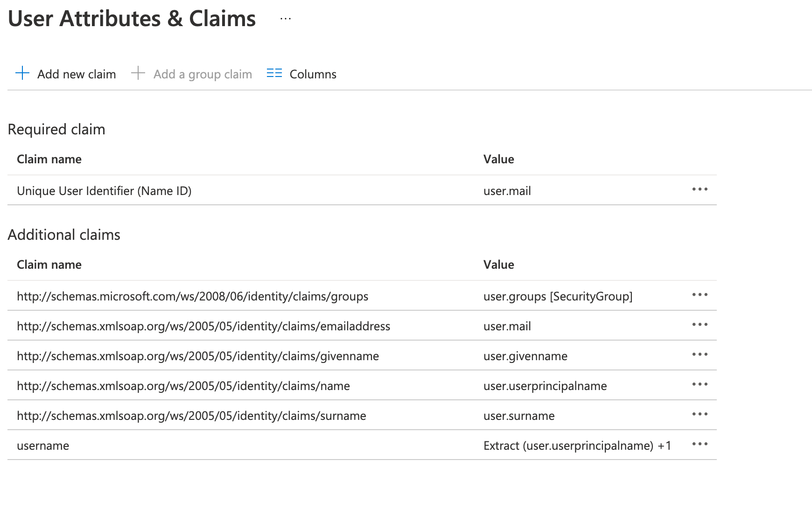Open more options for the groups claim
This screenshot has width=812, height=516.
(x=700, y=295)
